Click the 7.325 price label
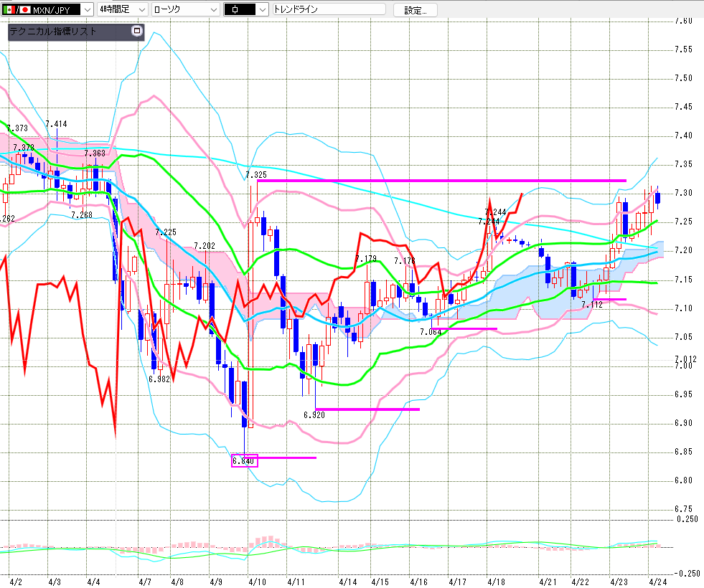 pyautogui.click(x=256, y=174)
